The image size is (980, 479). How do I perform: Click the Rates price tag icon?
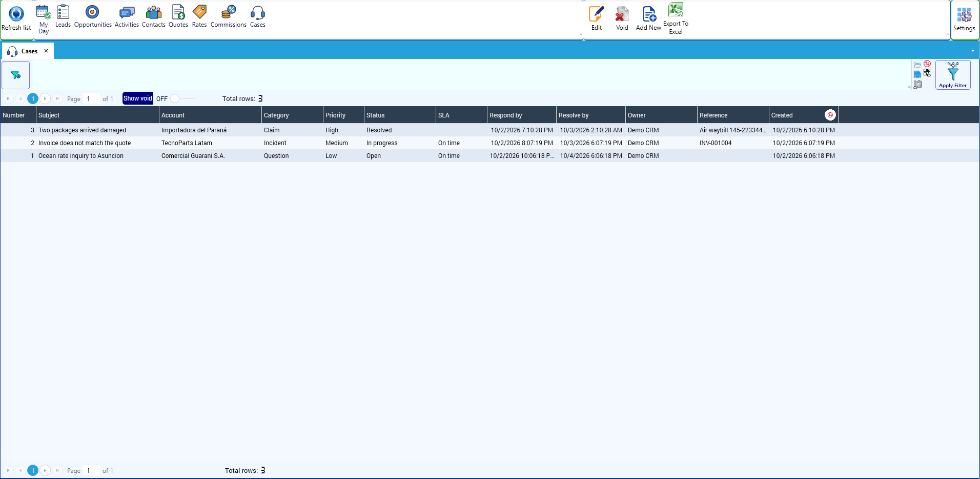(199, 12)
